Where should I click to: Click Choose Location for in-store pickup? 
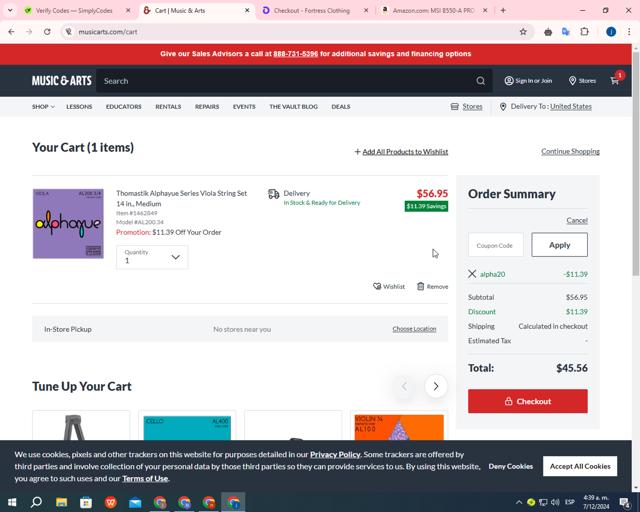tap(414, 329)
